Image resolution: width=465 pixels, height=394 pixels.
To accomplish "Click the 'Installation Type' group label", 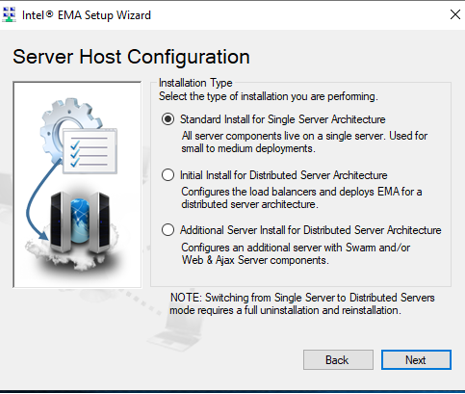I will (195, 83).
